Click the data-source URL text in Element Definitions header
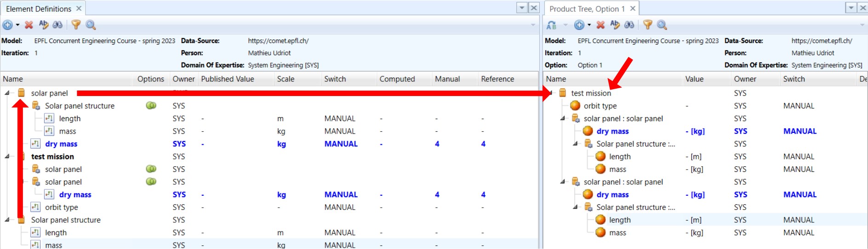Screen dimensions: 868x249 point(278,41)
